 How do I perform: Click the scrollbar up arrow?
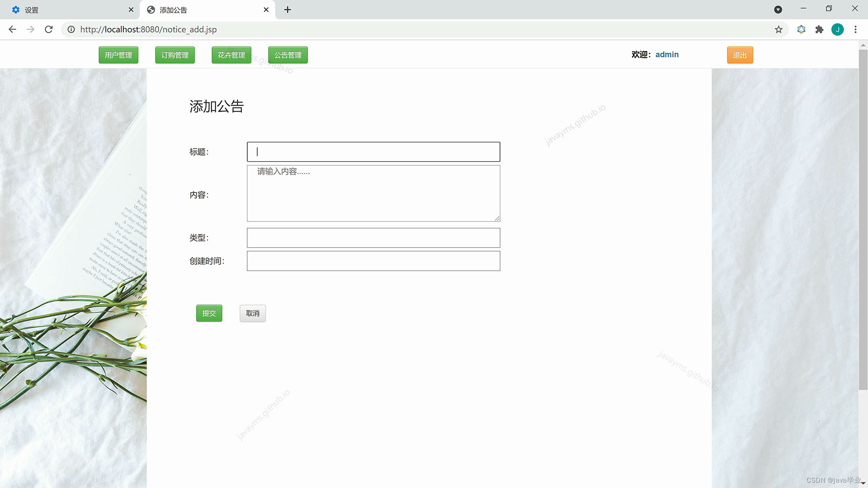863,45
